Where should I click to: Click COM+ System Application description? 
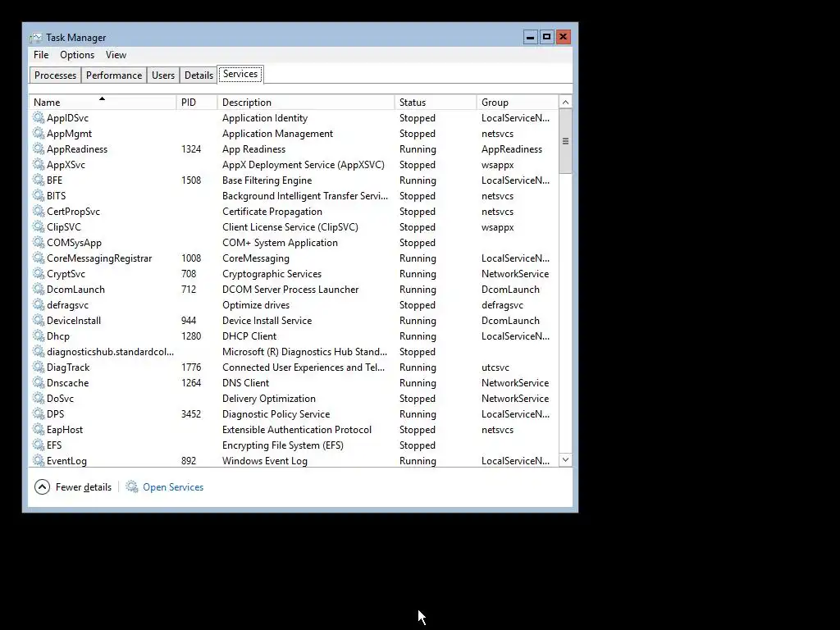tap(281, 243)
